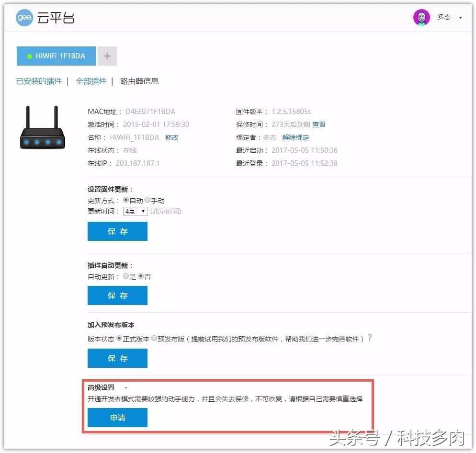
Task: Click the gee cloud platform logo
Action: (24, 18)
